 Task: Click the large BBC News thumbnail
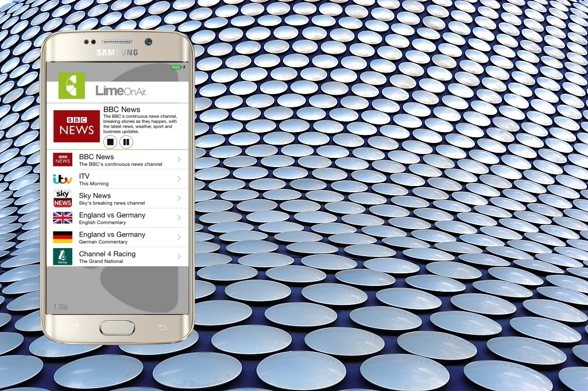76,126
